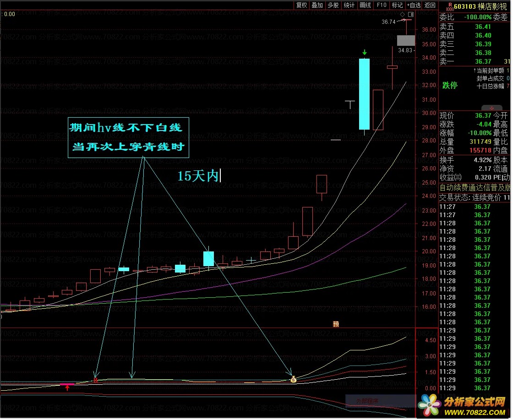Click the 卖三 price 36.39

pyautogui.click(x=483, y=44)
